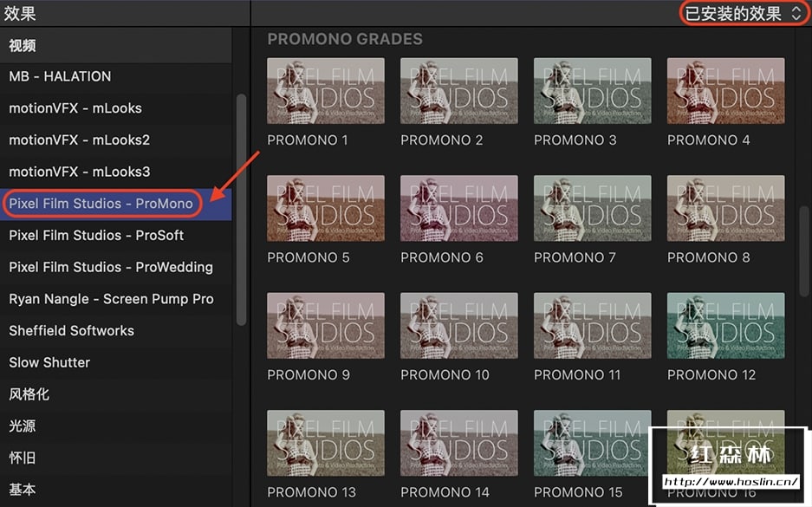
Task: Select the PROMONO 4 effect thumbnail
Action: click(725, 91)
